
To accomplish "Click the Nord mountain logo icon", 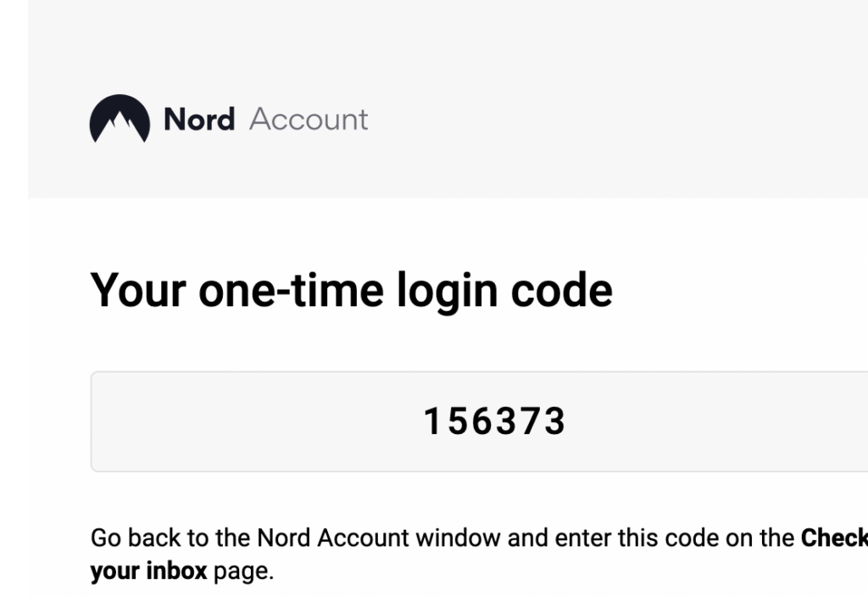I will pyautogui.click(x=120, y=119).
